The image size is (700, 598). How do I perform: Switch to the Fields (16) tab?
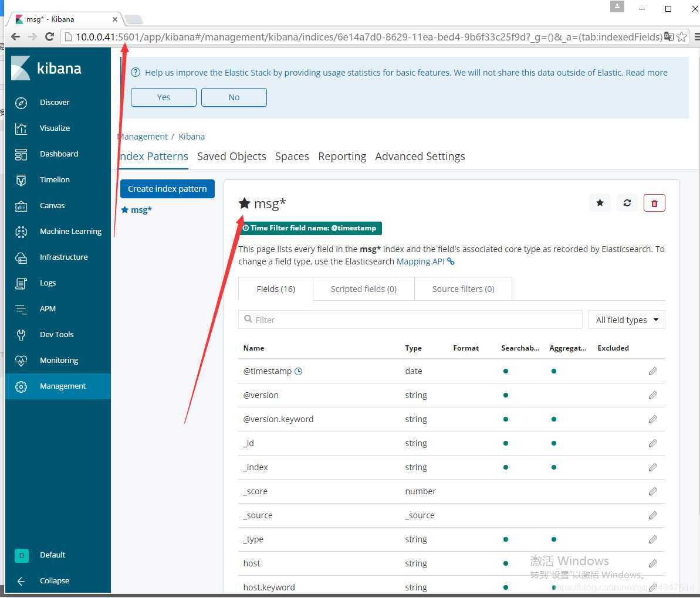(x=276, y=289)
